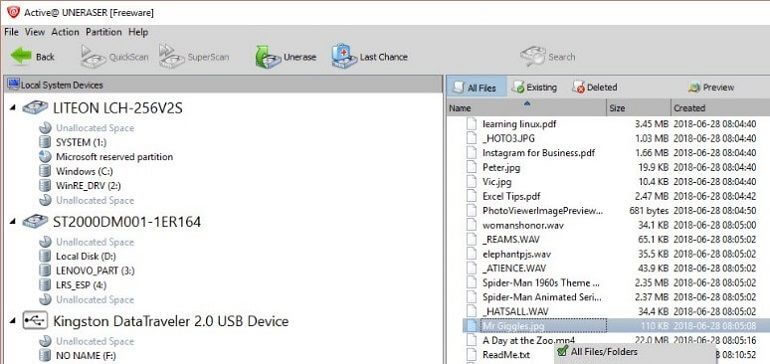
Task: Click the LENOVO_PART (3:) volume icon
Action: [45, 271]
